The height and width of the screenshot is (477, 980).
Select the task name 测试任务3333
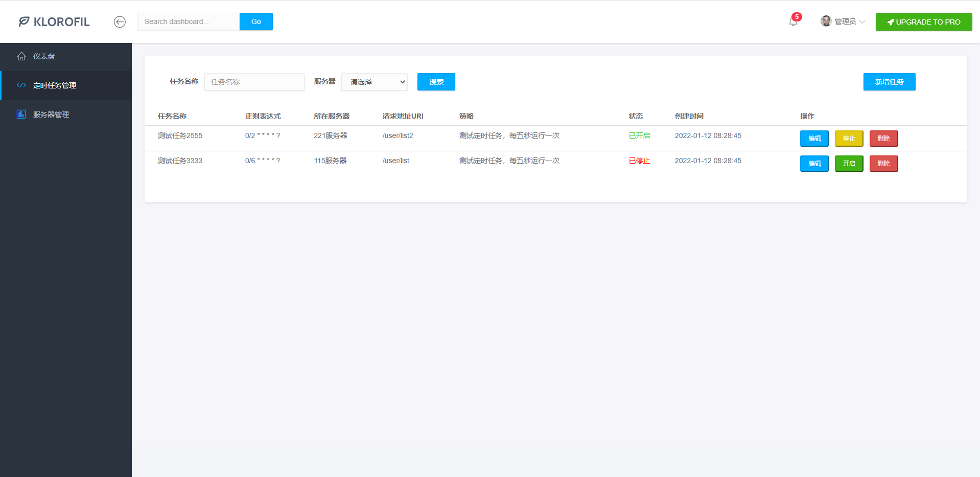click(x=180, y=161)
